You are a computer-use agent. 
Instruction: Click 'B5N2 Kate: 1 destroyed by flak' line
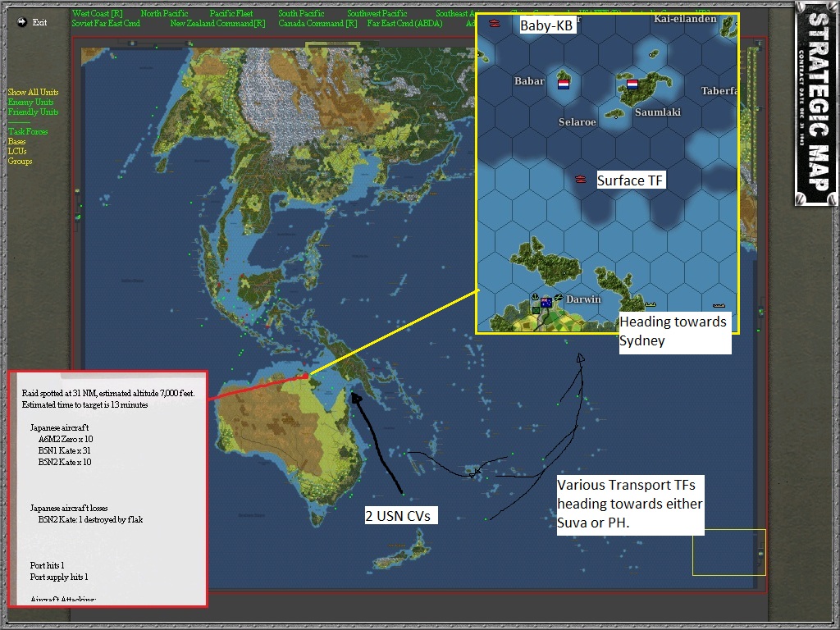(x=90, y=519)
